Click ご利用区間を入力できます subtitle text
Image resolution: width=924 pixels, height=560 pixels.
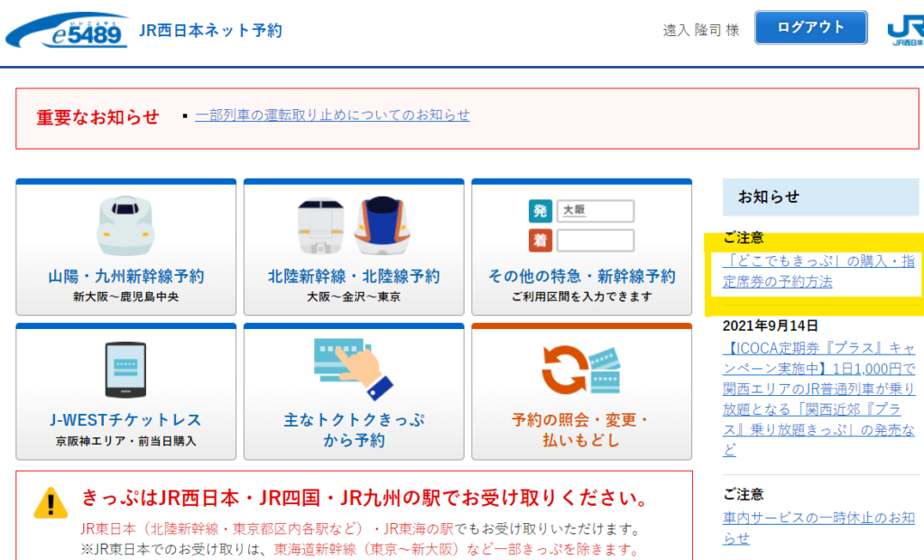(x=582, y=297)
